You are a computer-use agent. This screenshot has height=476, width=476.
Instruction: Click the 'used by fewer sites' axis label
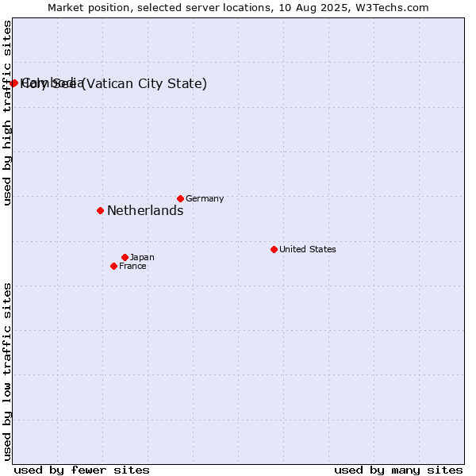82,470
